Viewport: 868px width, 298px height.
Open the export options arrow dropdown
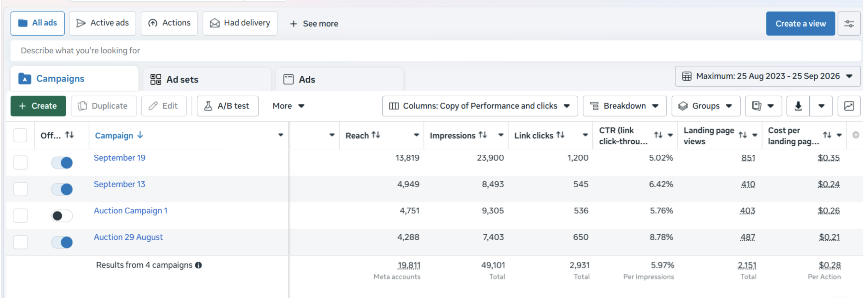click(x=821, y=106)
